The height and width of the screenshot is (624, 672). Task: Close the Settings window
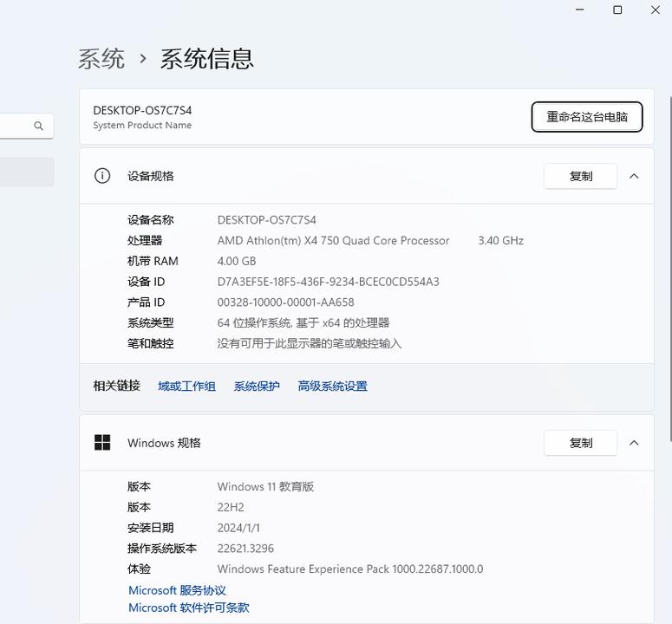click(x=656, y=10)
